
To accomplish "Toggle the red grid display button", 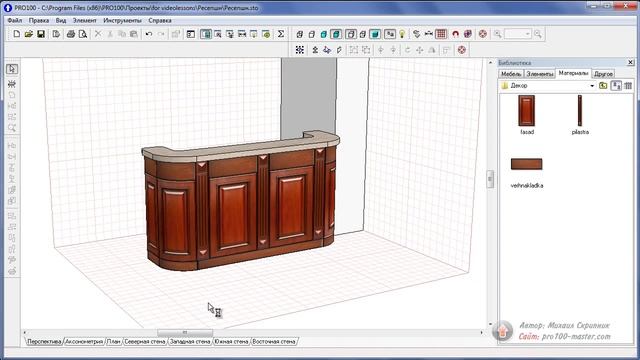I will pos(441,34).
